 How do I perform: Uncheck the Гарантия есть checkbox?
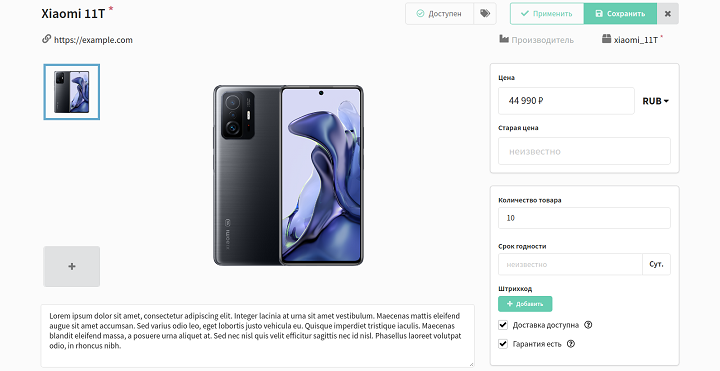(503, 344)
